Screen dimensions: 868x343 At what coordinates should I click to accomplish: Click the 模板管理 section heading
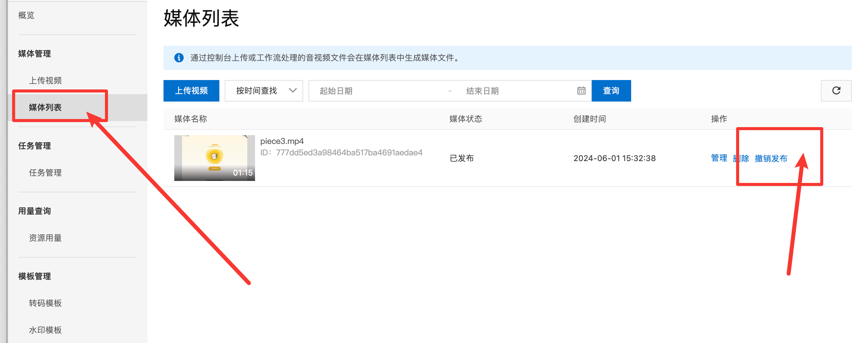click(34, 276)
